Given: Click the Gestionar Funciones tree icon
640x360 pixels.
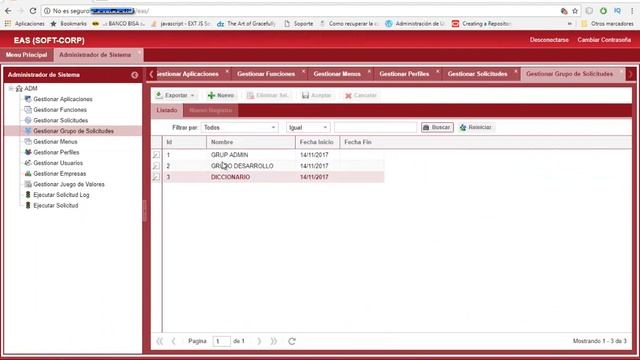Looking at the screenshot, I should pos(28,110).
